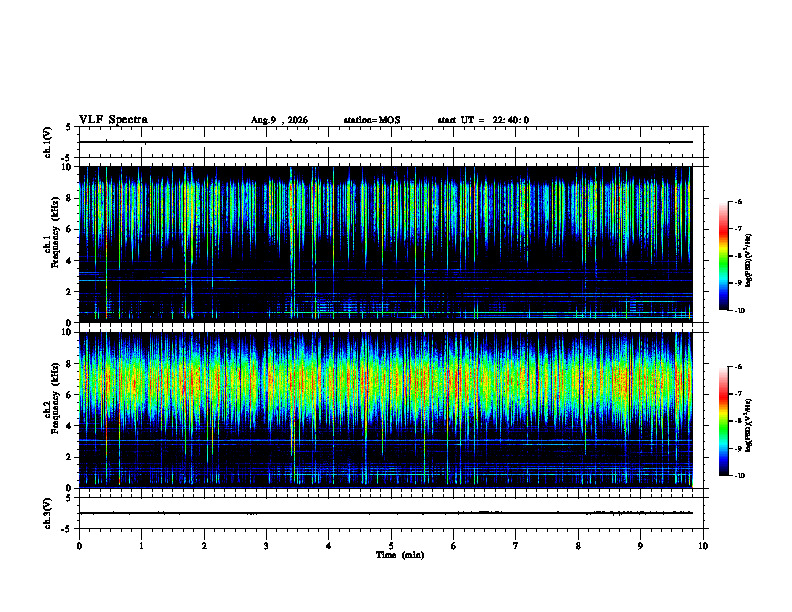Click the log(PSD) label beside ch.1 colorbar
Viewport: 792px width, 612px height.
[748, 260]
